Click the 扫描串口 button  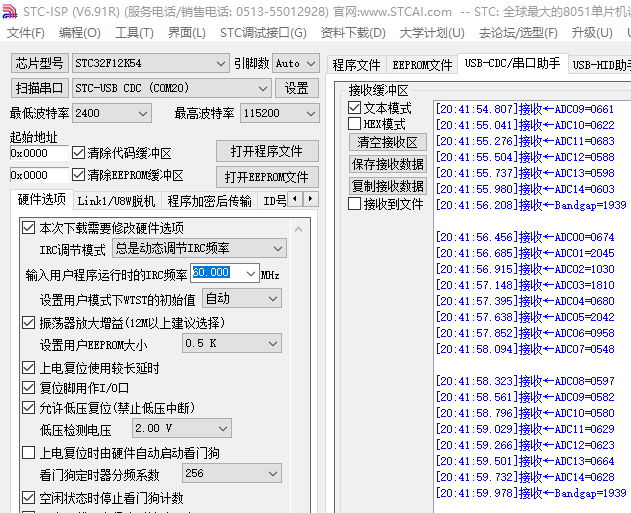(x=40, y=88)
